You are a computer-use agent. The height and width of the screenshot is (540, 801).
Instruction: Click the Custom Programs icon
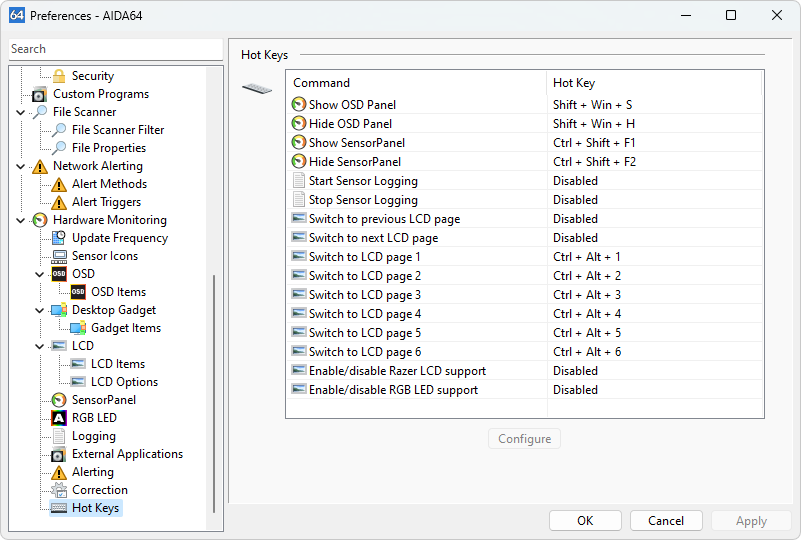click(40, 94)
